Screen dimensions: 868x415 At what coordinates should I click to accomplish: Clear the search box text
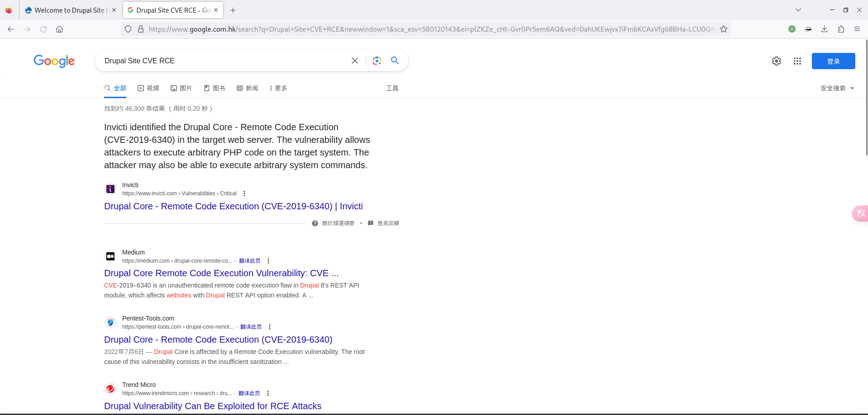[355, 61]
